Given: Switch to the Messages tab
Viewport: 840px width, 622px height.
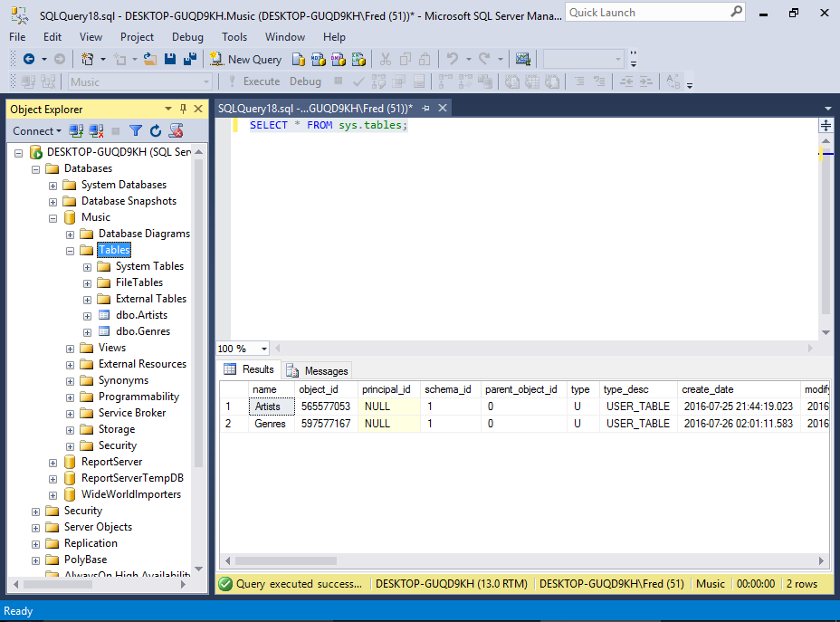Looking at the screenshot, I should (x=318, y=370).
